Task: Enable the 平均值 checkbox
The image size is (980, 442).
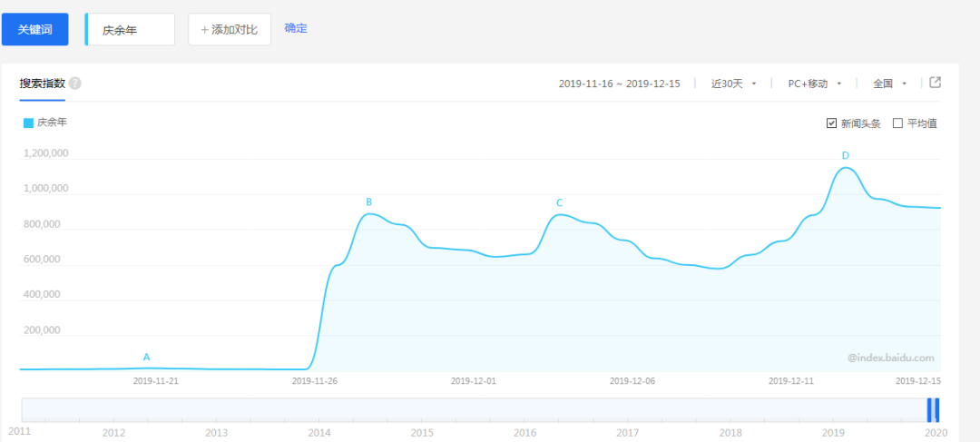Action: tap(897, 123)
